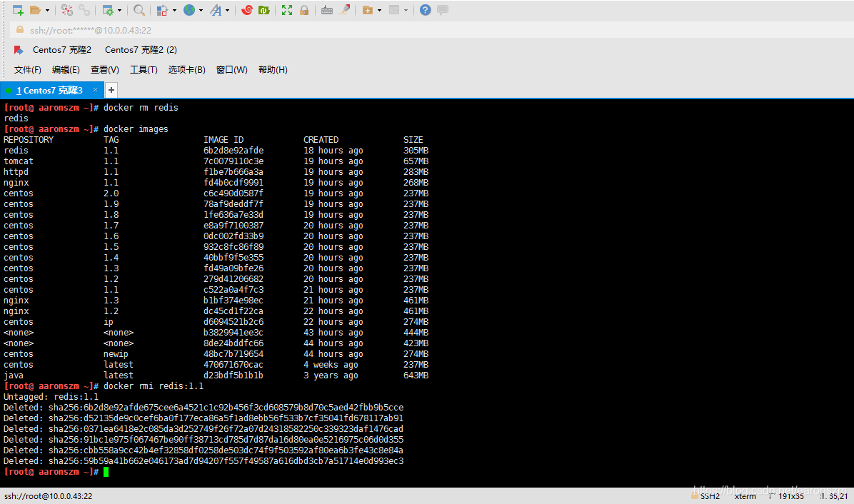Click the Font icon
854x504 pixels.
216,10
